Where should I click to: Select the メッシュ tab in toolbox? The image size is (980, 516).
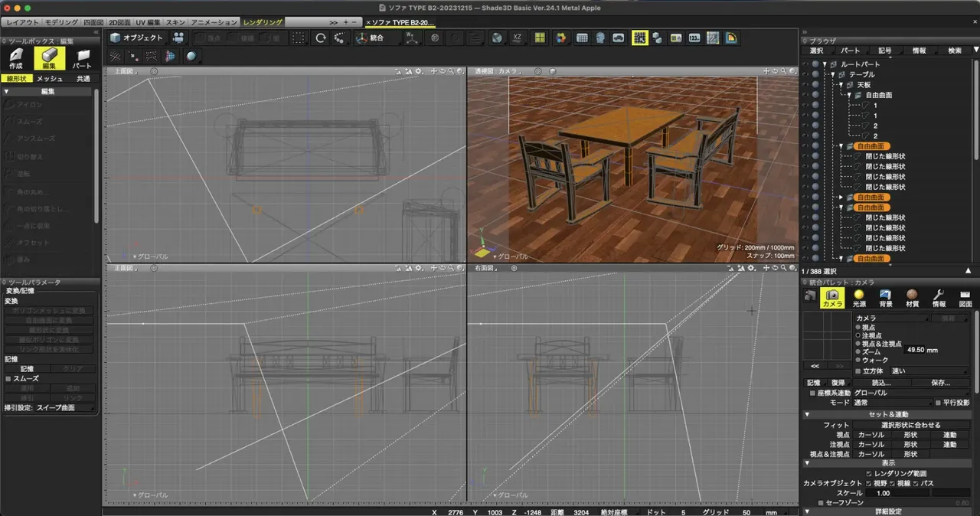pyautogui.click(x=50, y=79)
